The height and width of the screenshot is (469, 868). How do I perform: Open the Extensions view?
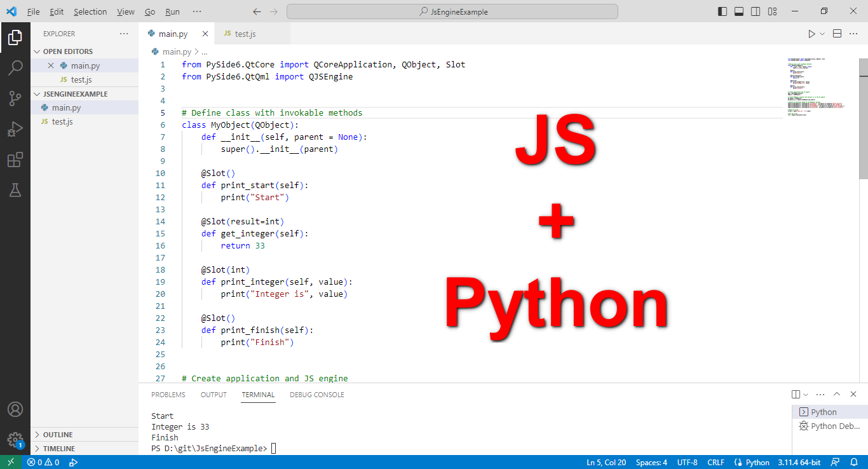[15, 160]
